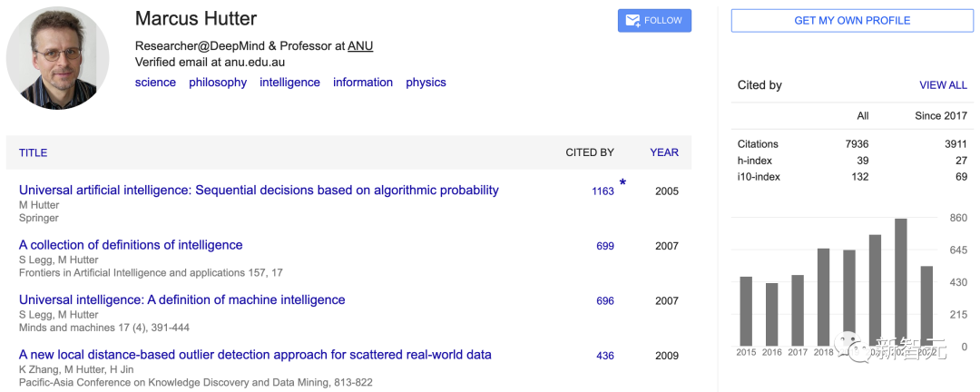
Task: Click the tallest bar in citations chart
Action: (901, 282)
